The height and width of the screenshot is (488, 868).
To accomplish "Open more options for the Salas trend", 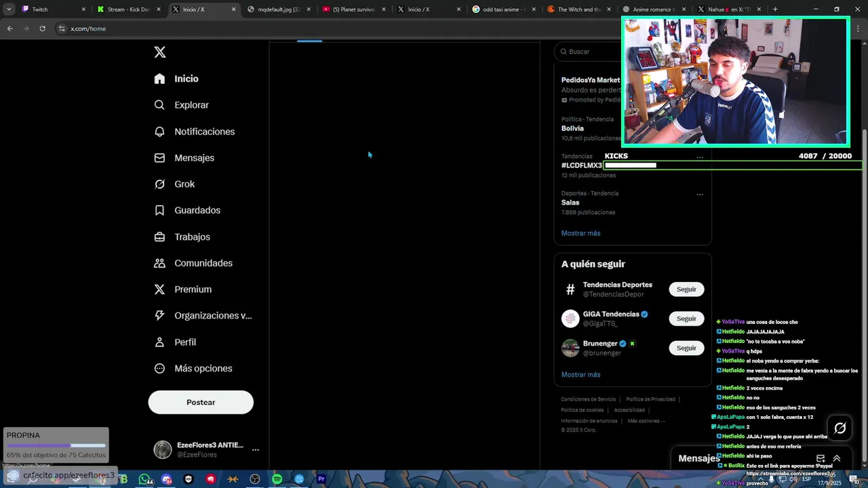I will click(x=700, y=195).
